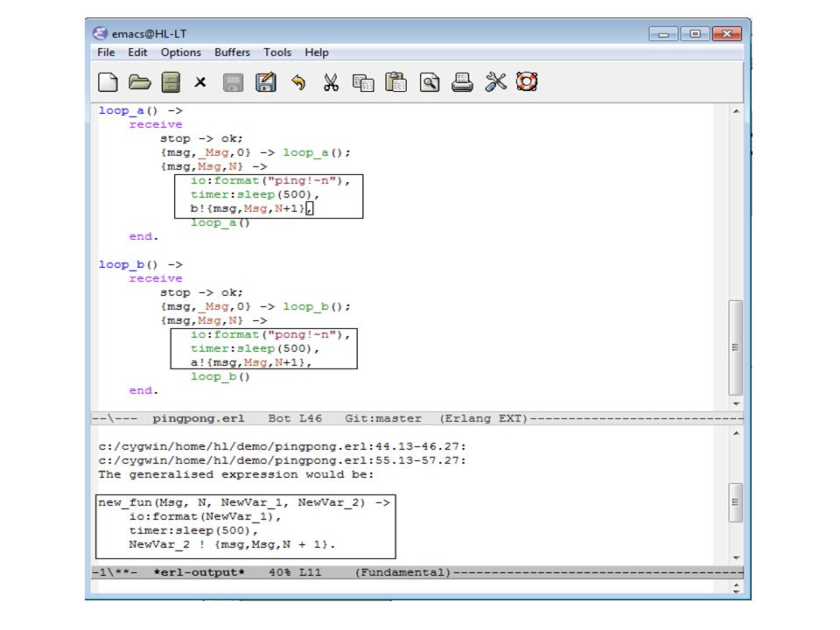Click the 'loop_b() ->' function header line
This screenshot has height=630, width=840.
point(140,264)
